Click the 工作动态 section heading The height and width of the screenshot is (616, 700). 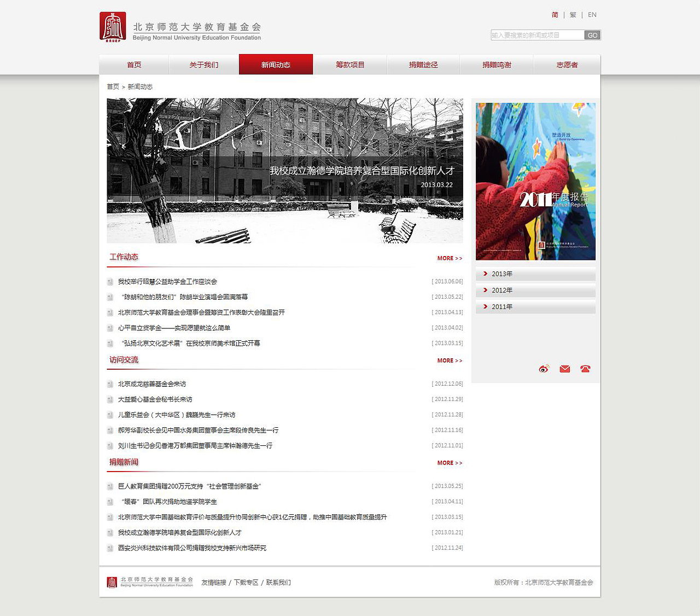124,257
